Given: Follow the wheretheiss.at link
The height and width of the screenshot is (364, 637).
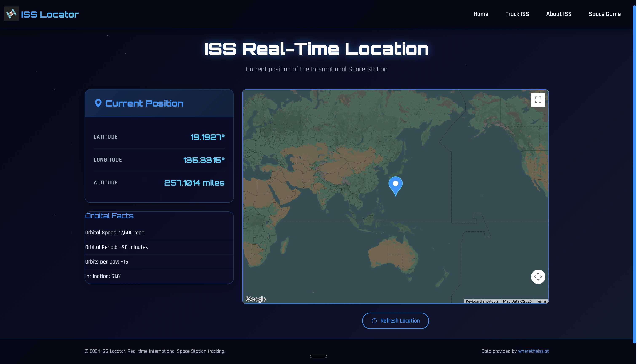Looking at the screenshot, I should click(x=533, y=351).
